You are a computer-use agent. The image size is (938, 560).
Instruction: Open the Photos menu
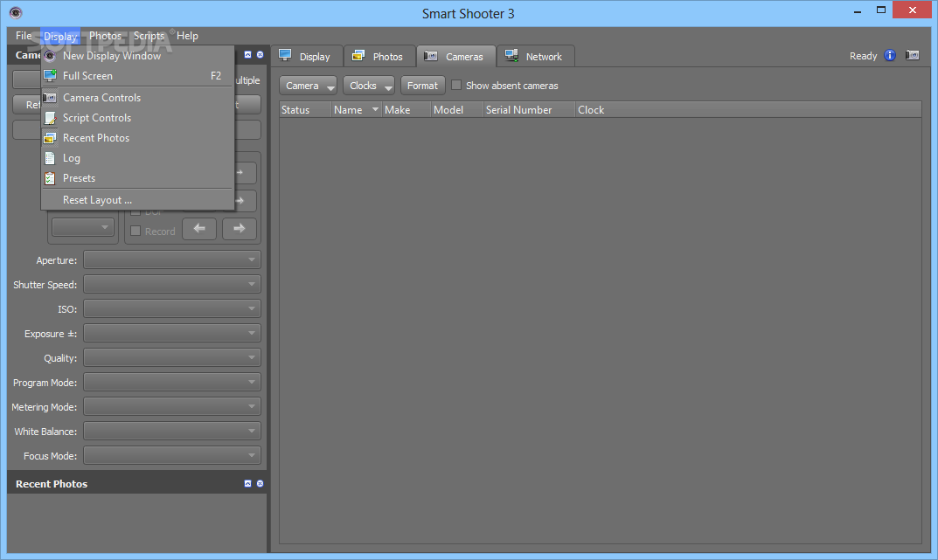click(105, 36)
